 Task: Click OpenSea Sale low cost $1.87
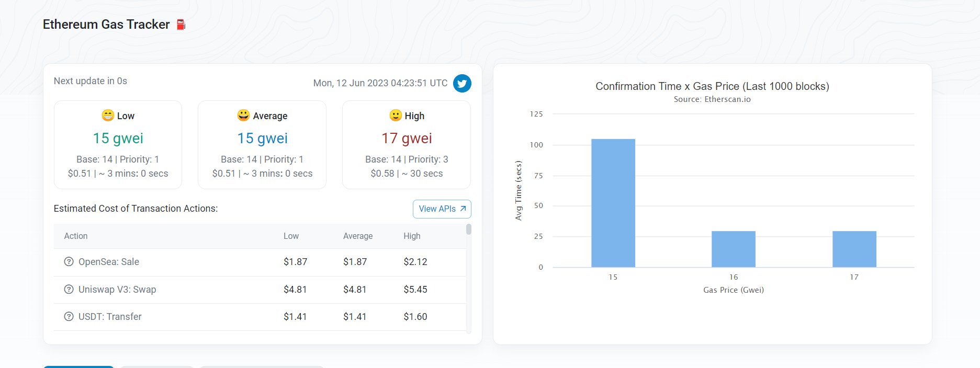tap(295, 262)
